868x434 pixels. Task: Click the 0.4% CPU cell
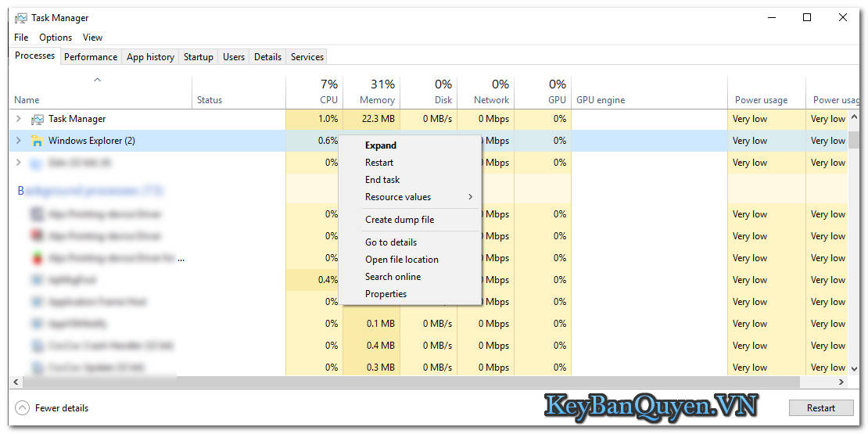pos(314,279)
